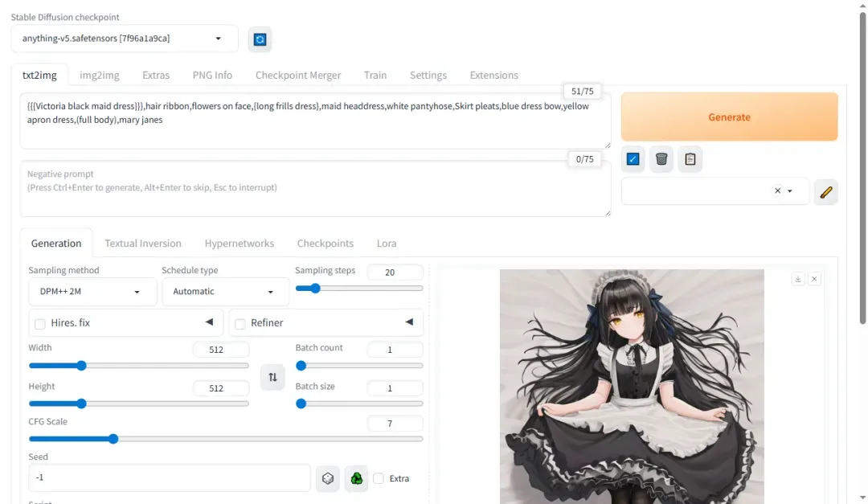Download the generated image preview
Viewport: 868px width, 504px height.
pyautogui.click(x=797, y=279)
